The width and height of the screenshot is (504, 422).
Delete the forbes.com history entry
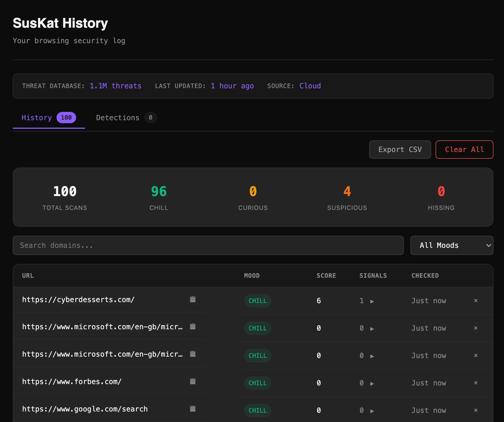tap(476, 383)
